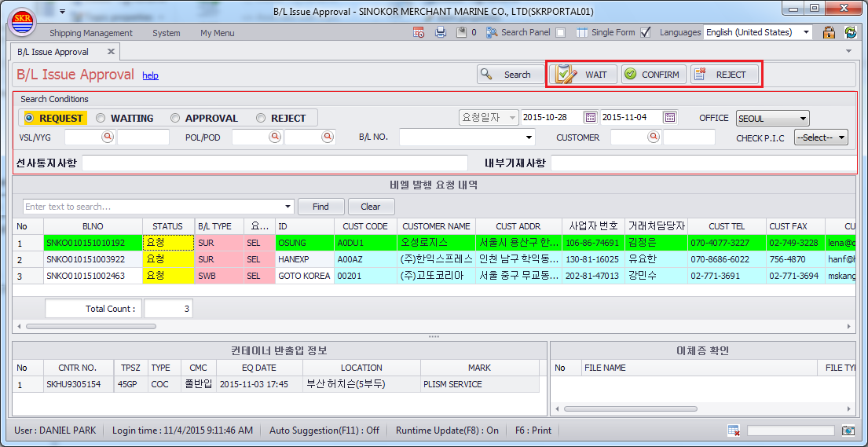Click the padlock icon in top toolbar
This screenshot has height=447, width=868.
pos(829,32)
